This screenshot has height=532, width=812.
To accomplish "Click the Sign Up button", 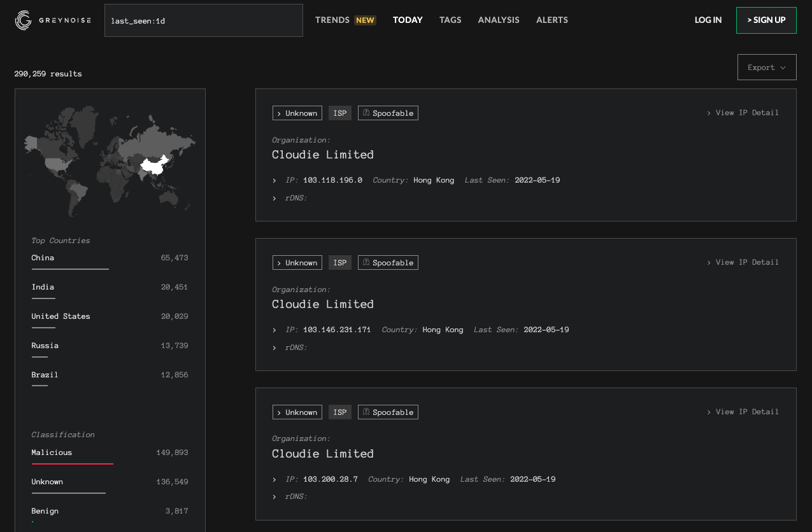I will point(766,20).
